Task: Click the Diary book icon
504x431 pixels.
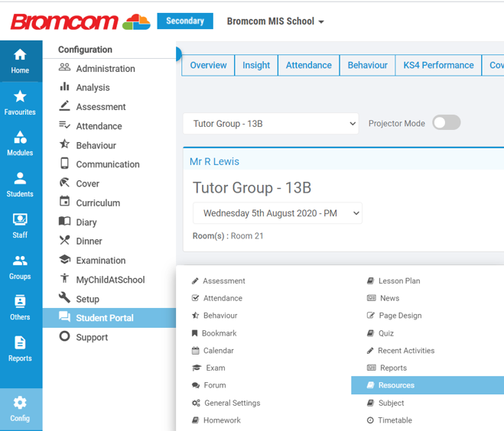Action: [x=64, y=221]
